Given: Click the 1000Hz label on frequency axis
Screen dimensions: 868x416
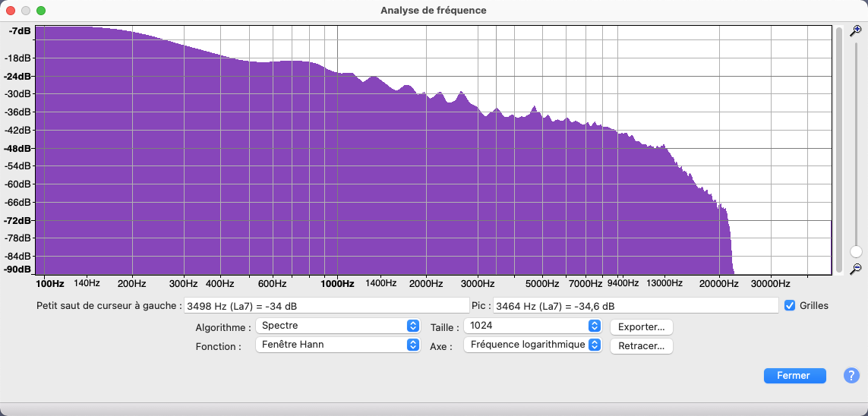Looking at the screenshot, I should click(x=337, y=284).
